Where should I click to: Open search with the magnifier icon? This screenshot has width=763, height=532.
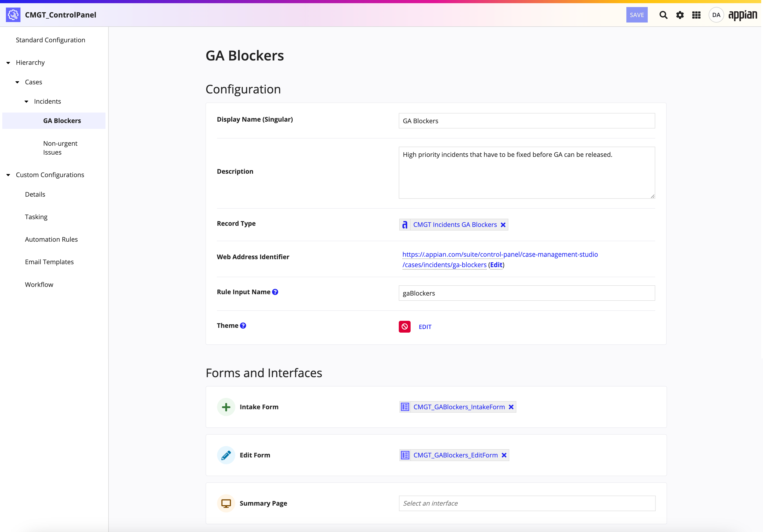point(663,15)
